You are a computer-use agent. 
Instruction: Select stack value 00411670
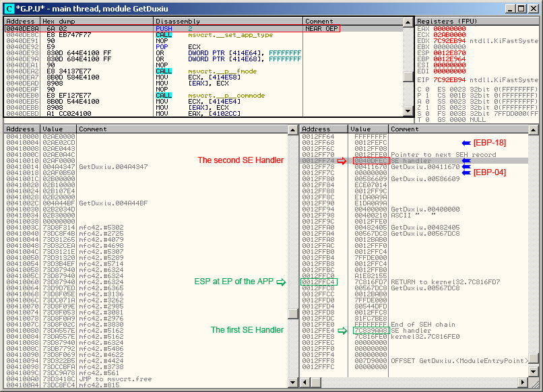tap(371, 167)
